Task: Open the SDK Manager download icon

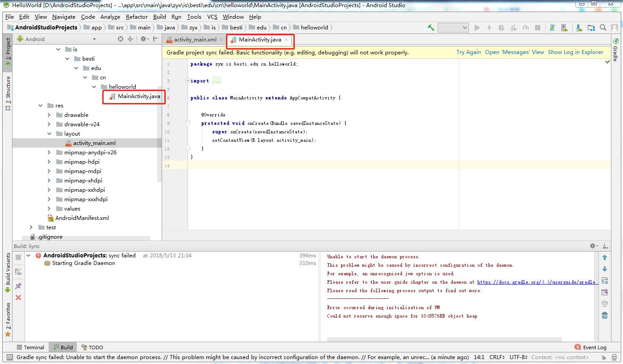Action: pos(580,28)
